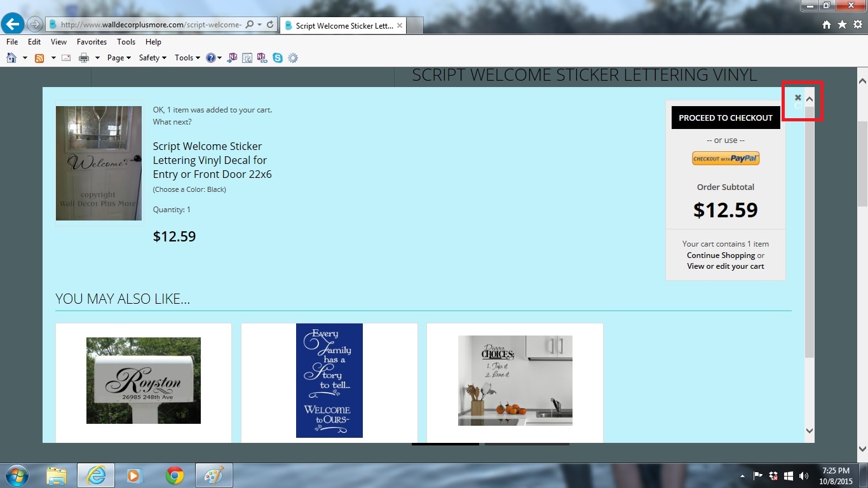868x488 pixels.
Task: Expand the Safety dropdown menu
Action: click(x=152, y=58)
